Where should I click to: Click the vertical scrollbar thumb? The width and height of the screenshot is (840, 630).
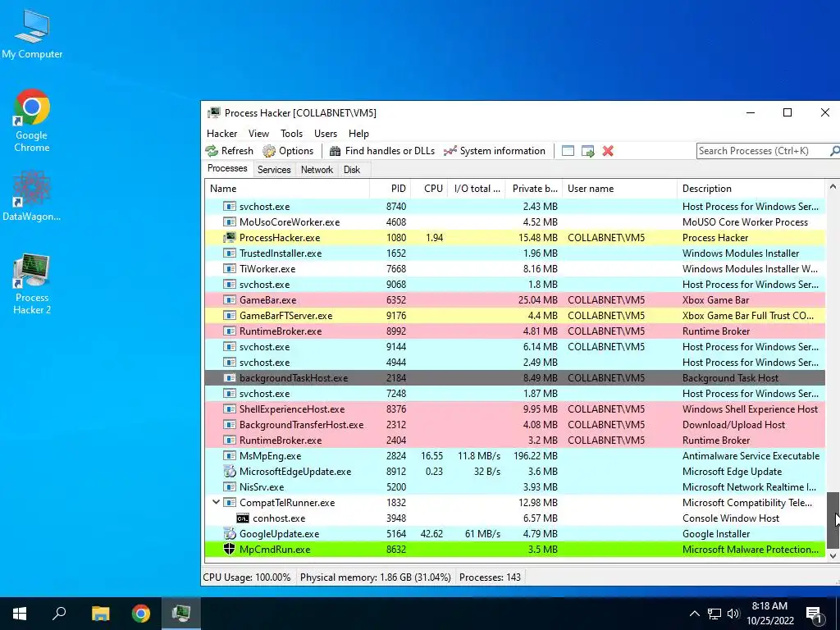pyautogui.click(x=833, y=519)
